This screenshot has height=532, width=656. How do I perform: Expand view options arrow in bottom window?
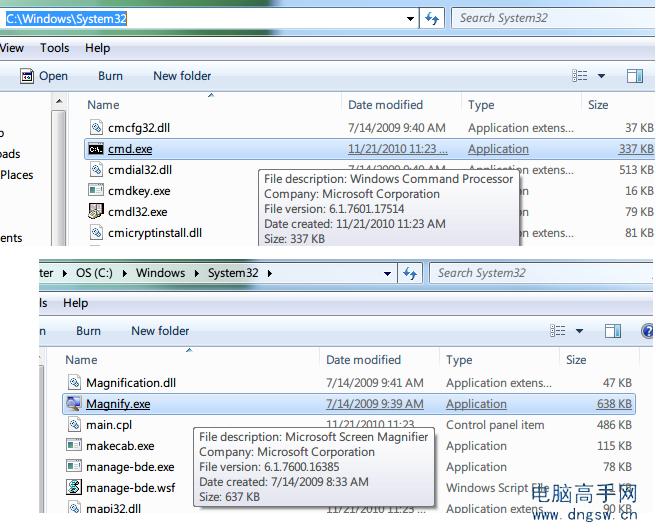[579, 331]
